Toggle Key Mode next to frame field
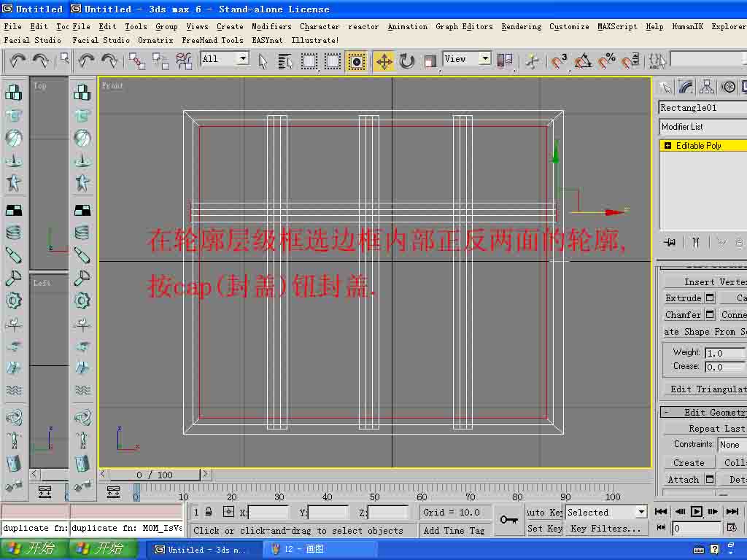This screenshot has height=560, width=747. [x=661, y=527]
